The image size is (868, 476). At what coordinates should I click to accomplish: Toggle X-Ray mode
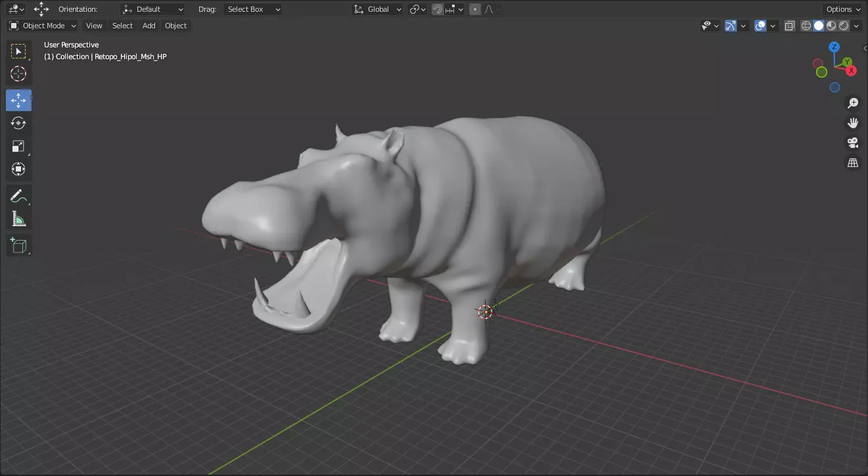tap(790, 26)
